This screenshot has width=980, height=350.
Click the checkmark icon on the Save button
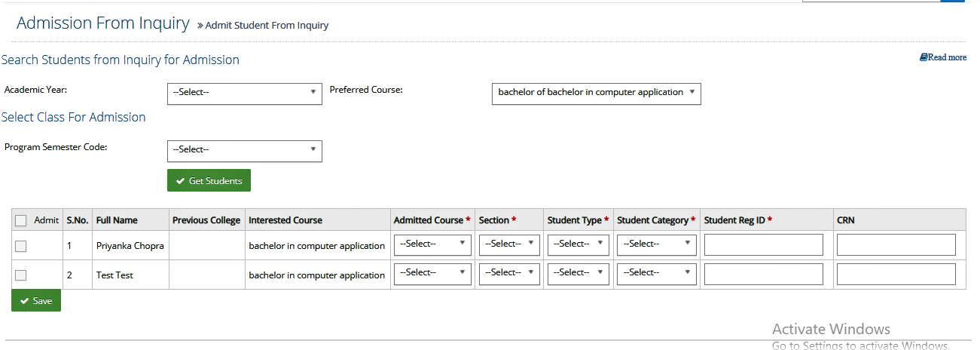coord(24,301)
